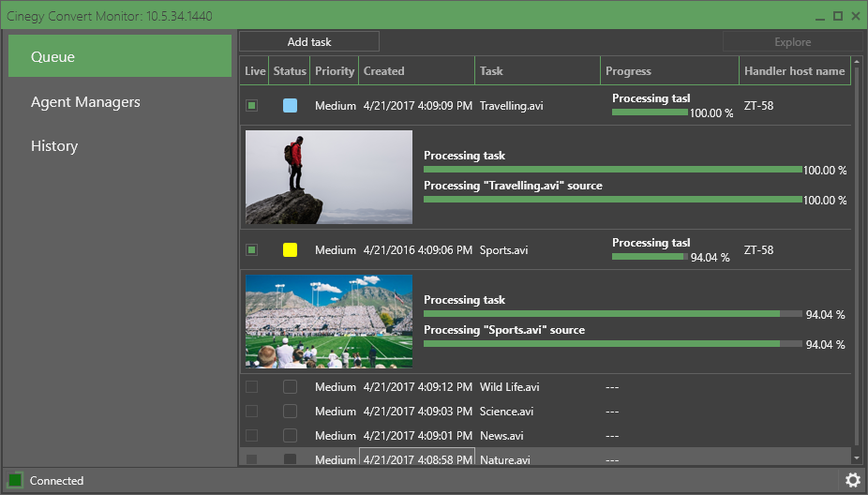Select the News.avi task name
This screenshot has height=495, width=868.
[501, 436]
